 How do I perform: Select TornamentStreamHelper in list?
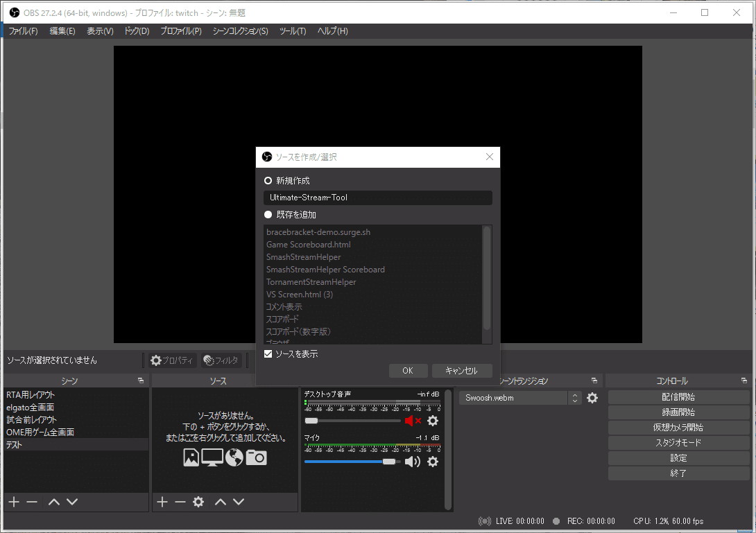[x=373, y=282]
